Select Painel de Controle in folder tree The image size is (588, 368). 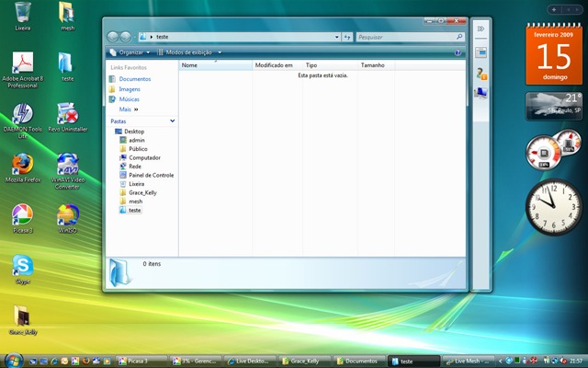(x=151, y=175)
